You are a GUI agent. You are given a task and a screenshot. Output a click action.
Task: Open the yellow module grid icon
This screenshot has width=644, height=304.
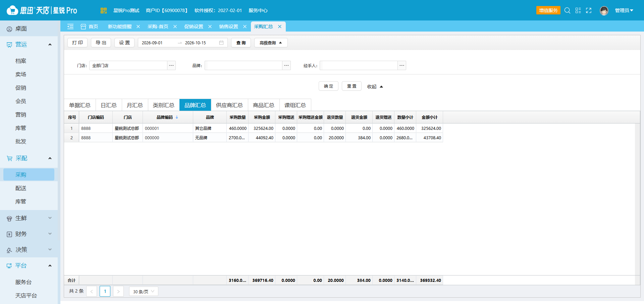(x=104, y=10)
